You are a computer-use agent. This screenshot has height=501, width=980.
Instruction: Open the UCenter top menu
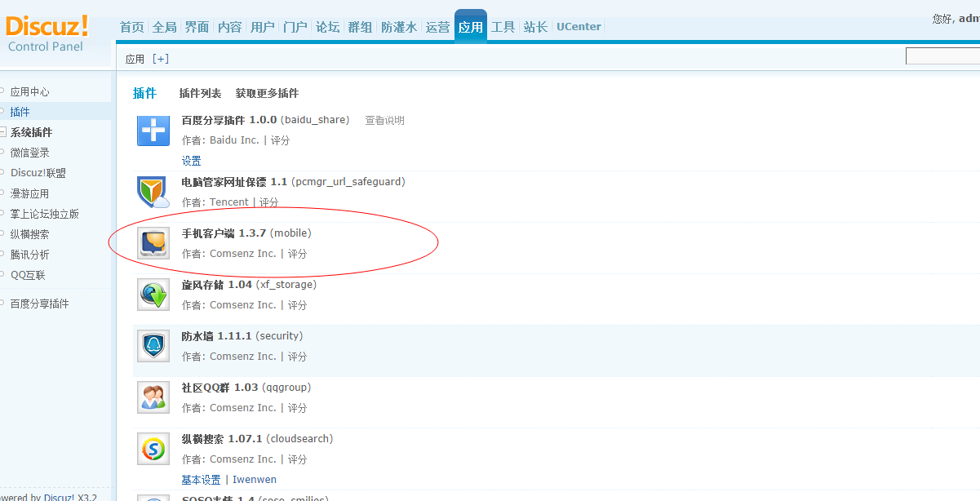[579, 27]
